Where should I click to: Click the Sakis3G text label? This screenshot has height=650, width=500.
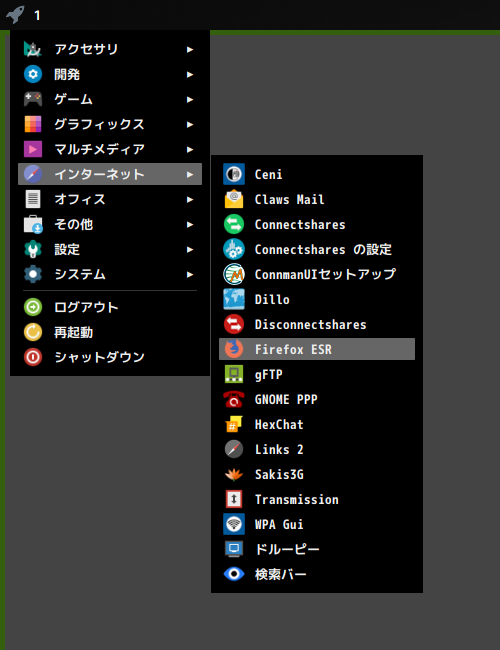(x=279, y=474)
